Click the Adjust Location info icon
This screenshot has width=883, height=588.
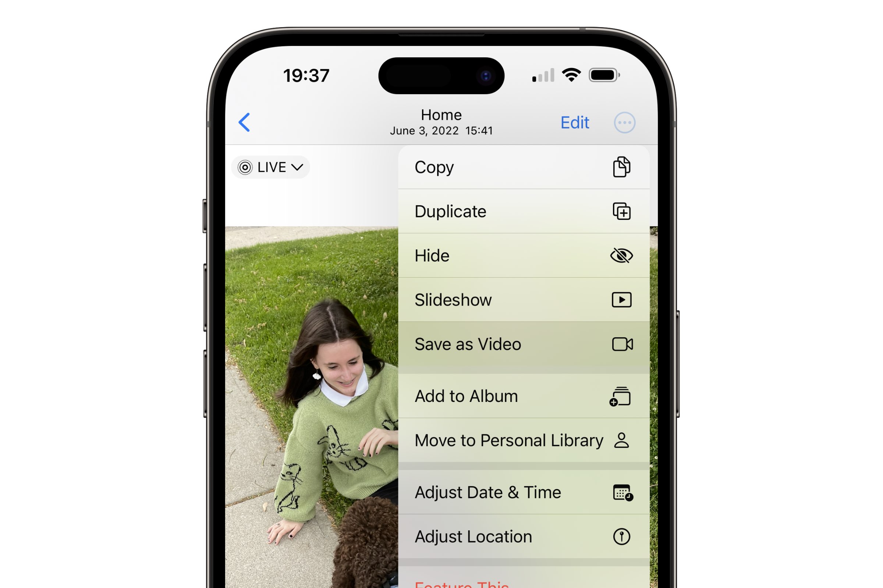click(x=620, y=538)
